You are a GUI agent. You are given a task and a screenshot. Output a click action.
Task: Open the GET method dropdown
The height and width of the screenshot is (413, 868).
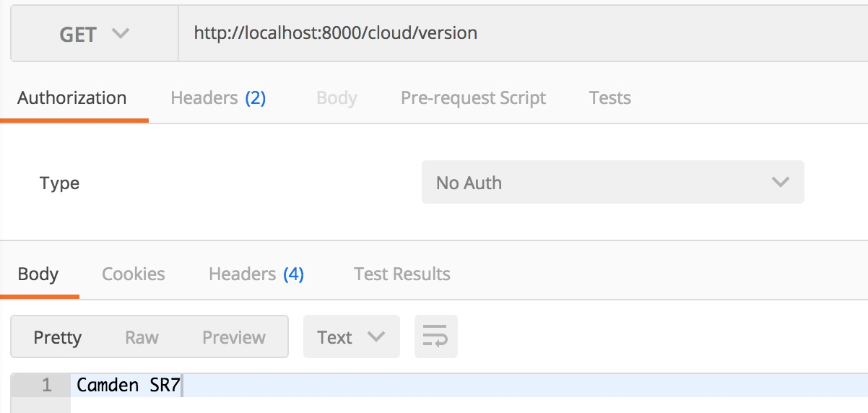(94, 34)
